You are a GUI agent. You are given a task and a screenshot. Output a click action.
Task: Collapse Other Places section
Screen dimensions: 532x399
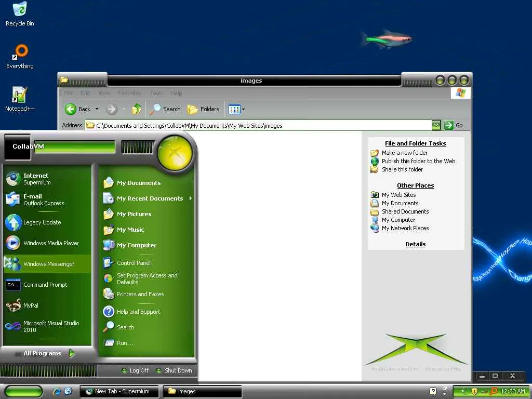415,185
